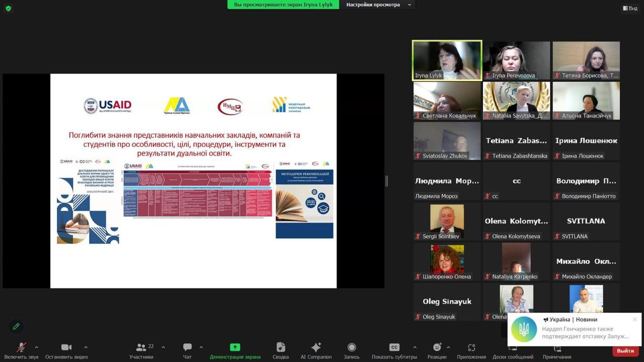Launch AI Companion
Screen dimensions: 644x362
point(316,348)
